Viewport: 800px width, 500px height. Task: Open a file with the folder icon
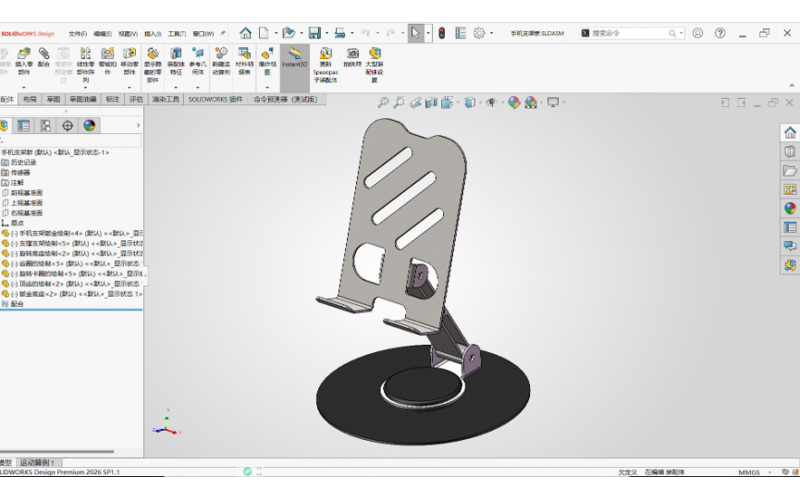(x=289, y=33)
